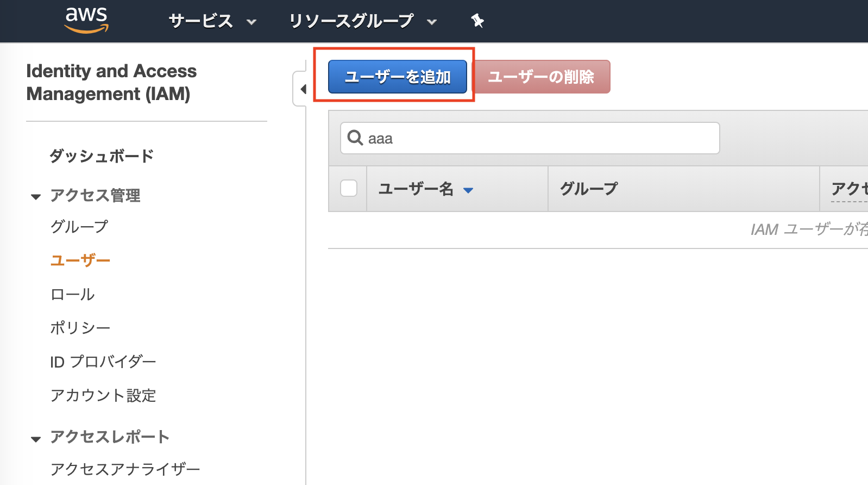Expand the サービス dropdown chevron
The image size is (868, 485).
[x=251, y=22]
